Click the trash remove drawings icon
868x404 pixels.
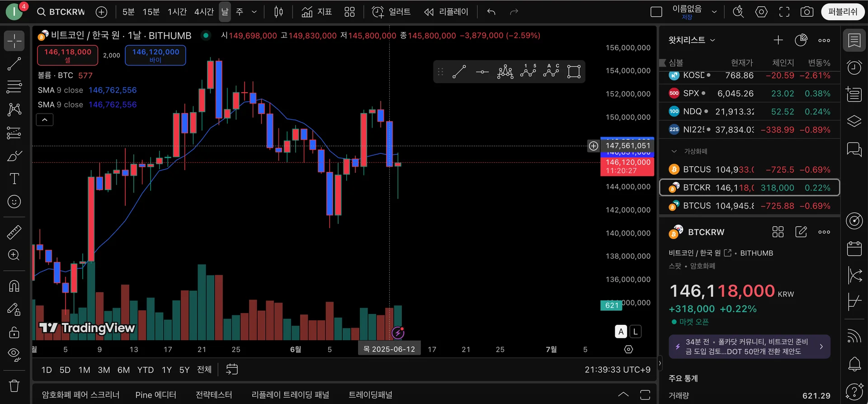(x=14, y=386)
